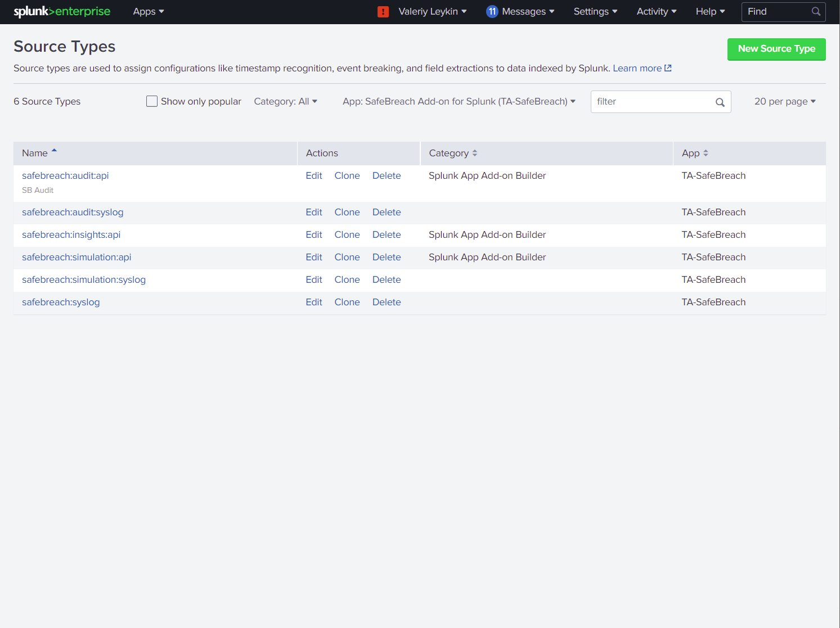Click the SB Audit description text
The width and height of the screenshot is (840, 628).
click(x=38, y=190)
